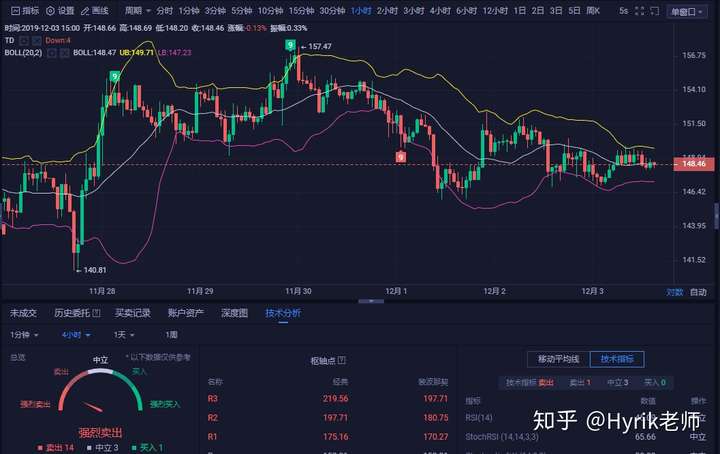Viewport: 720px width, 454px height.
Task: Select the 30分钟 timeframe
Action: coord(332,11)
